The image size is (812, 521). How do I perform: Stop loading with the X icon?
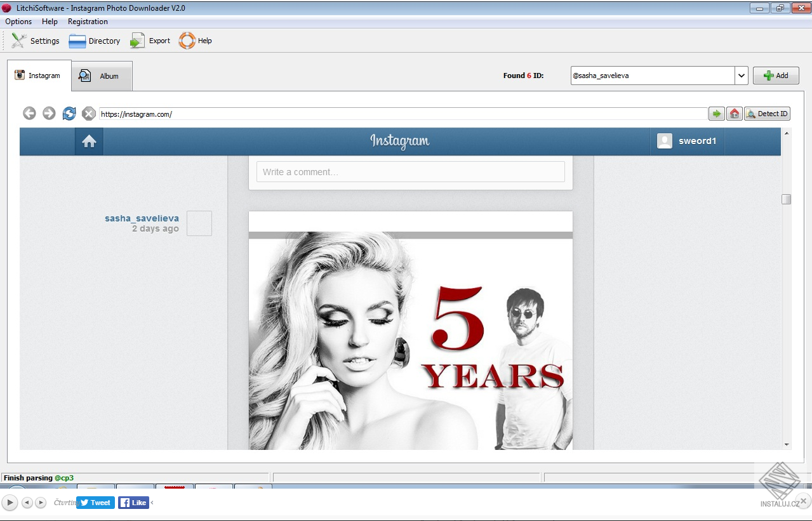click(x=88, y=114)
